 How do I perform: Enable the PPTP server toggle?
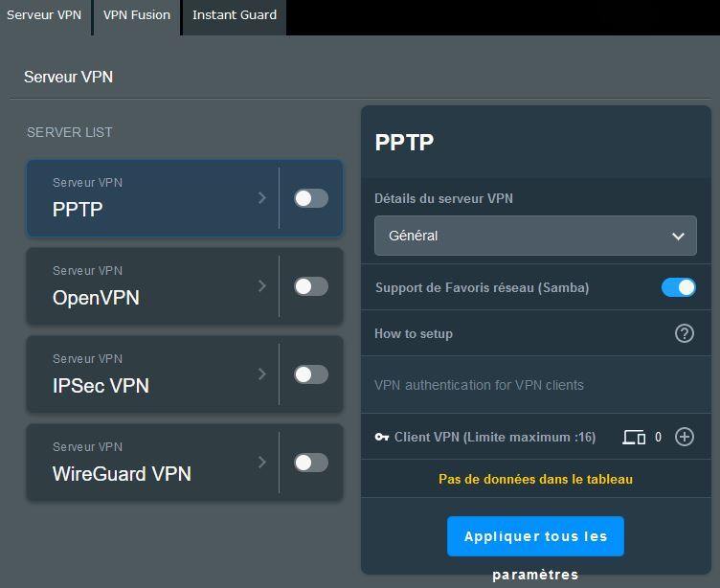[310, 198]
